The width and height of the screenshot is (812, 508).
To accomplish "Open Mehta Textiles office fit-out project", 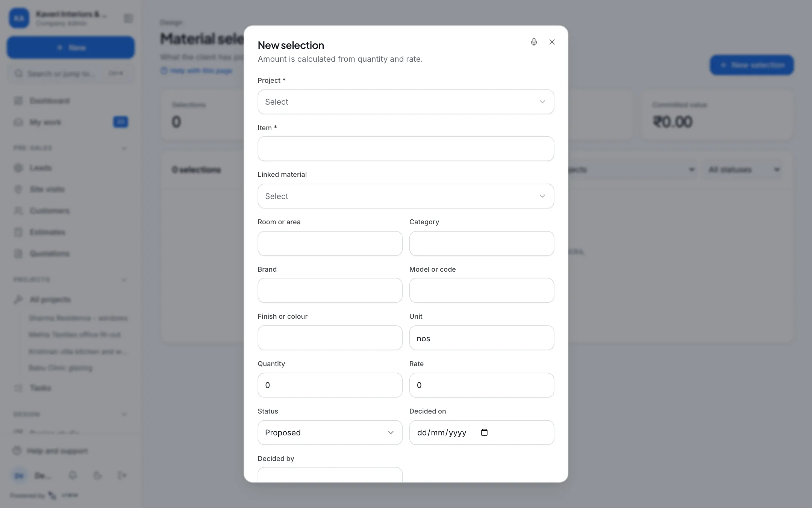I will 74,335.
